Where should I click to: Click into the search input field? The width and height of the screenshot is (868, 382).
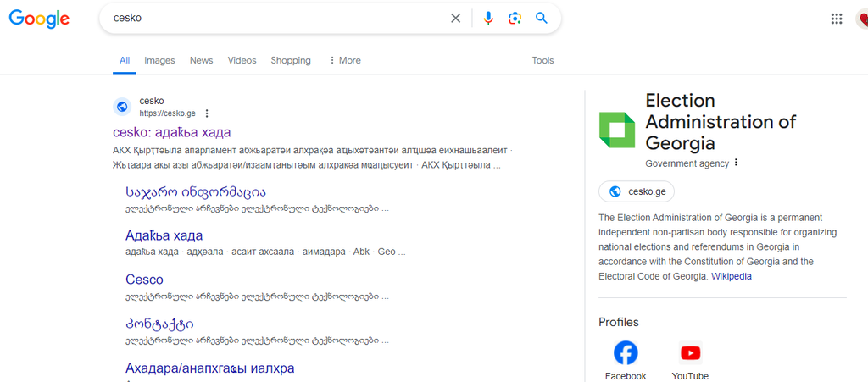[x=271, y=19]
